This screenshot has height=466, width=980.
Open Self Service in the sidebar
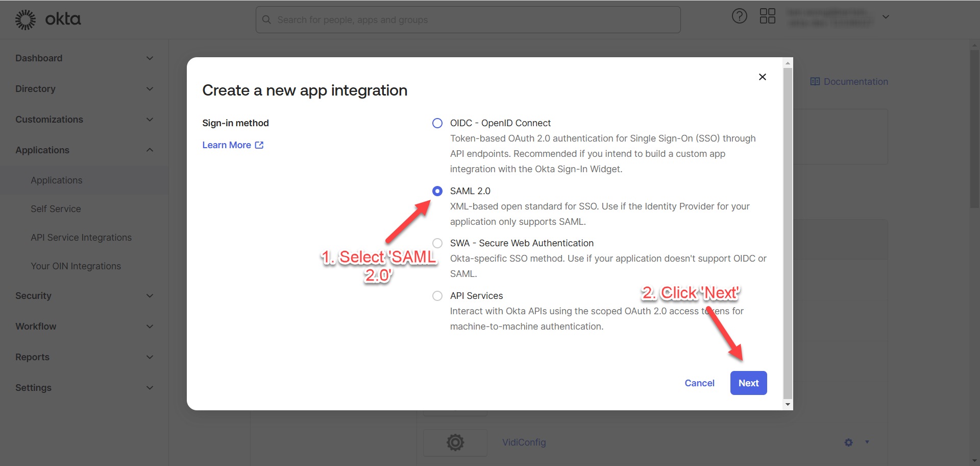(x=56, y=209)
